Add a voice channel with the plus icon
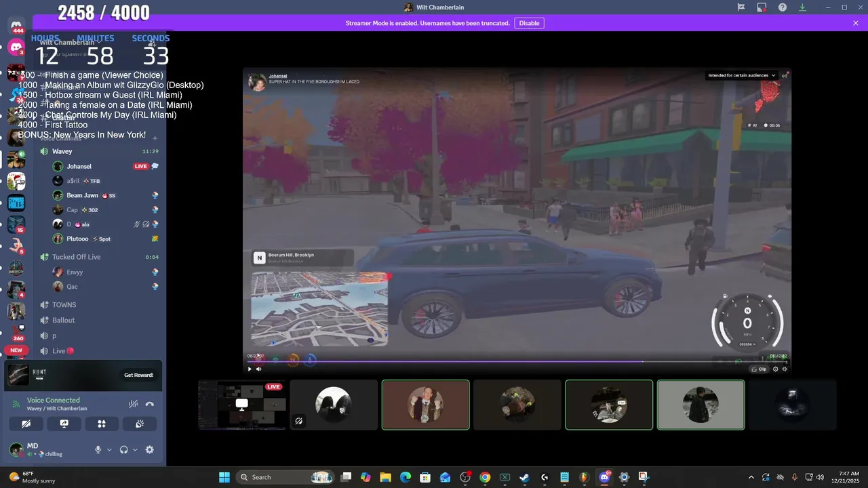The image size is (868, 488). click(x=155, y=138)
